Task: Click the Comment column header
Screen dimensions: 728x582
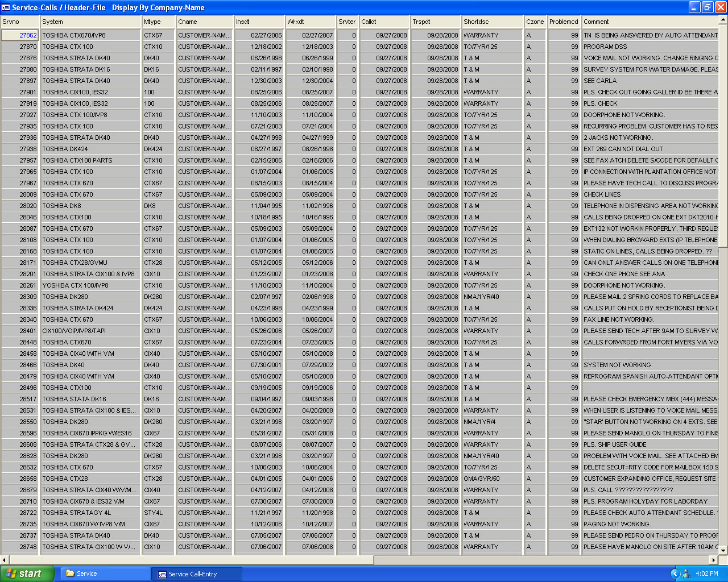Action: tap(650, 22)
